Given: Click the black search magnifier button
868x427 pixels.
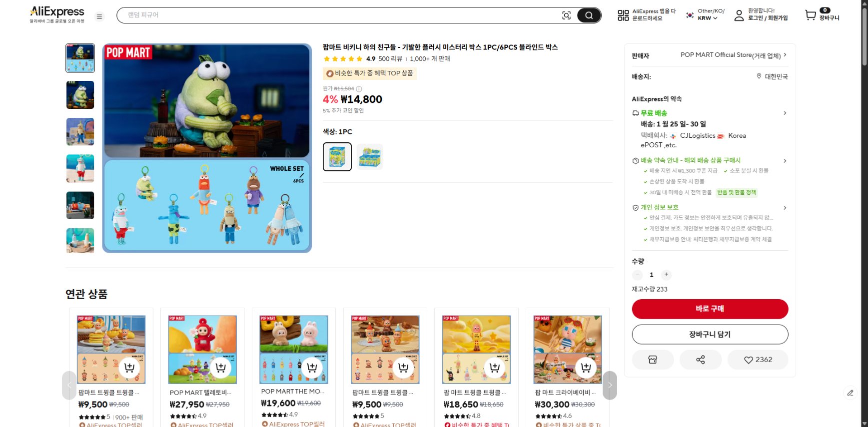Looking at the screenshot, I should tap(589, 15).
